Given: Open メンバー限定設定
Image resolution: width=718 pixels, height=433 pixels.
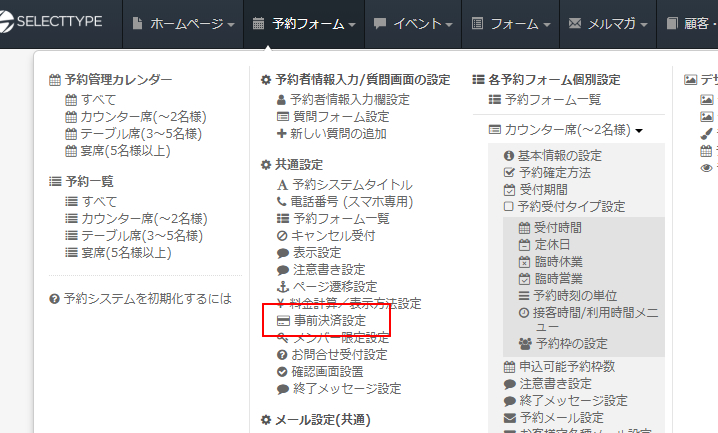Looking at the screenshot, I should pyautogui.click(x=333, y=338).
